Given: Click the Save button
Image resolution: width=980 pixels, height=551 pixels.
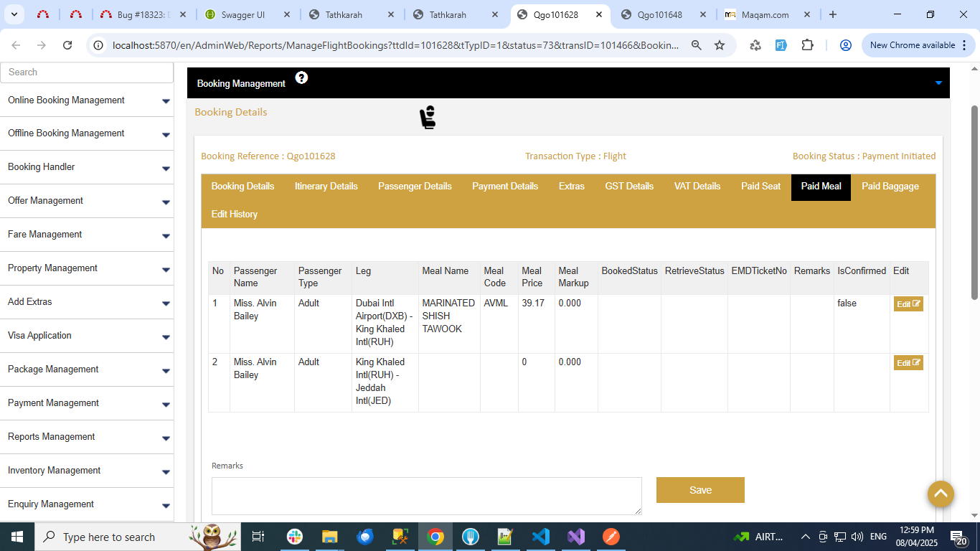Looking at the screenshot, I should [x=700, y=490].
